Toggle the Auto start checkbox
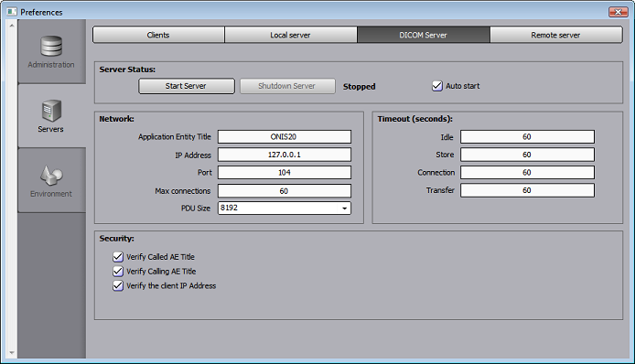635x364 pixels. point(437,86)
